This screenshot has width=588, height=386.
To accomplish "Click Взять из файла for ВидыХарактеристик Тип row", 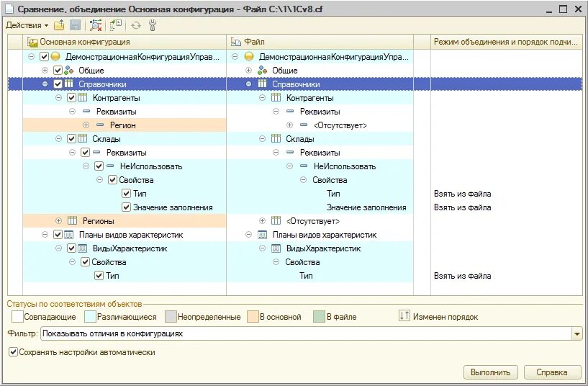I will coord(462,276).
